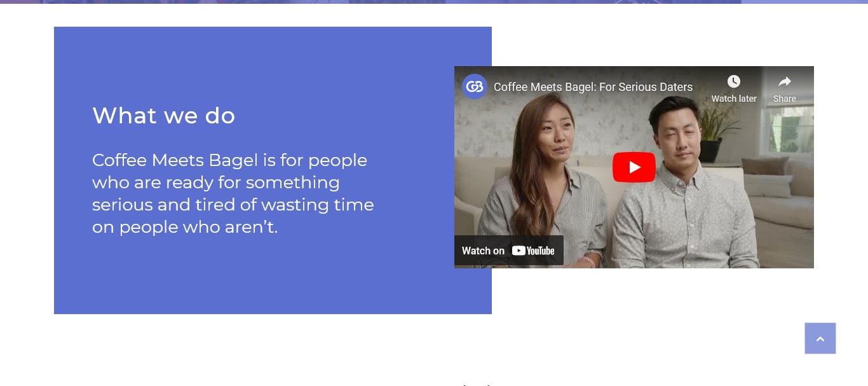Play the video with red play button
The width and height of the screenshot is (868, 386).
point(634,167)
